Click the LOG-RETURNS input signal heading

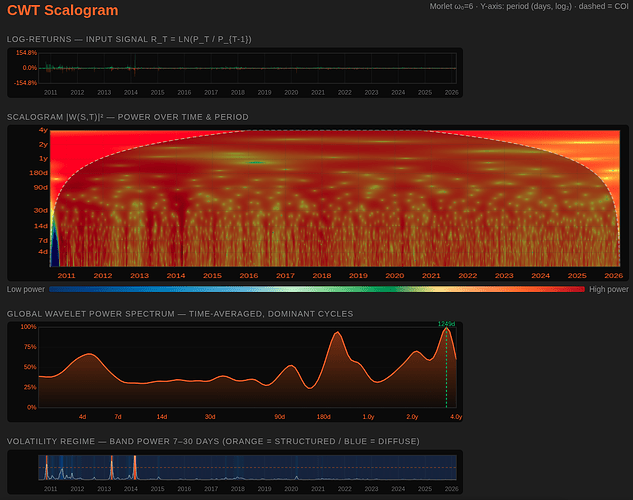click(x=129, y=39)
